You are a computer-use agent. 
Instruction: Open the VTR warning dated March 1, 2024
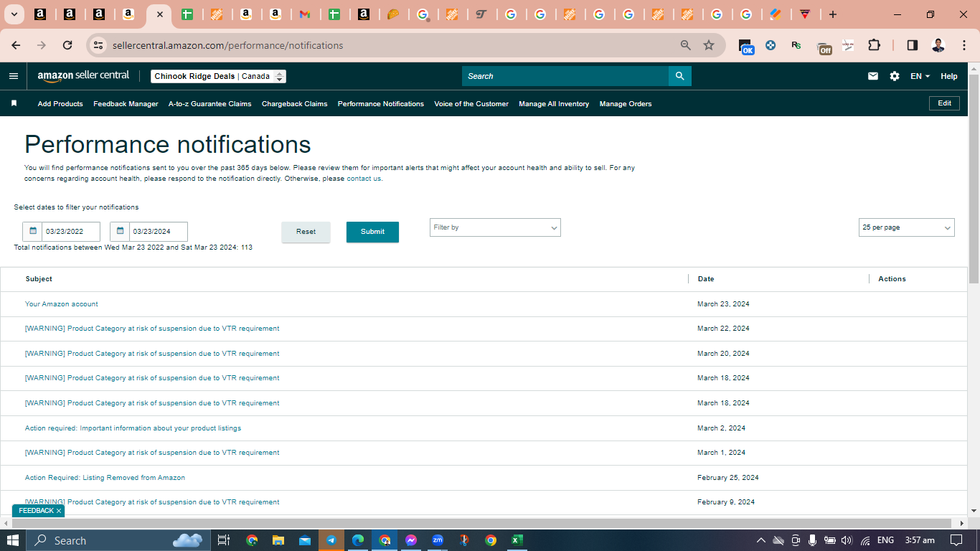pos(152,453)
